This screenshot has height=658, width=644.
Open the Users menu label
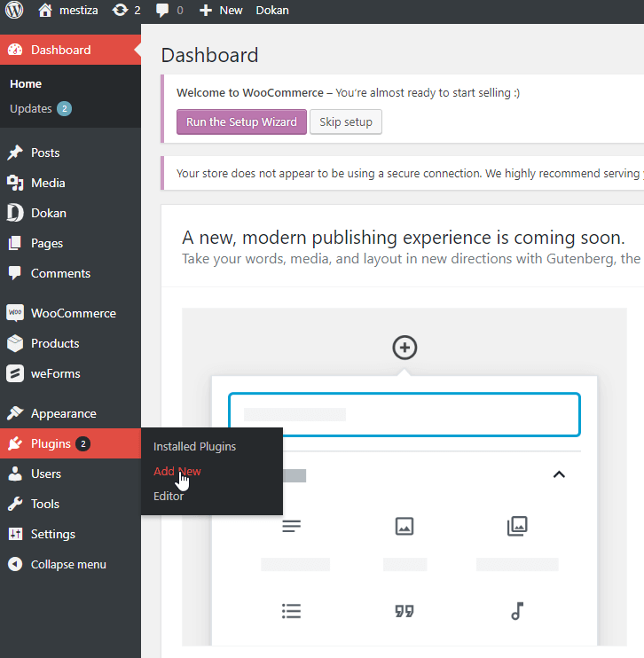[46, 474]
